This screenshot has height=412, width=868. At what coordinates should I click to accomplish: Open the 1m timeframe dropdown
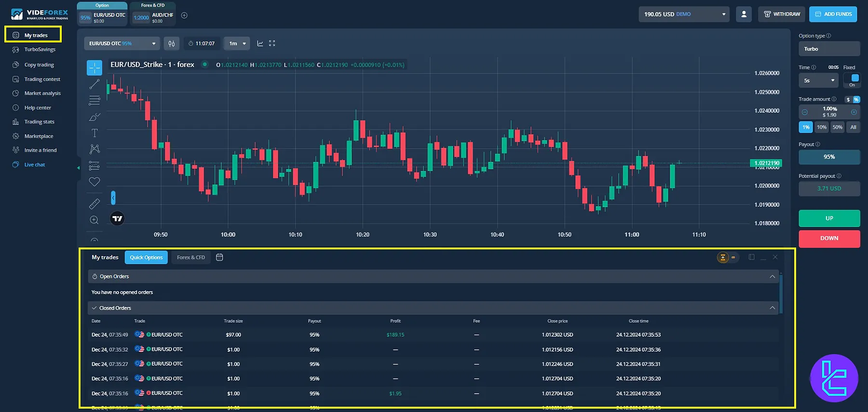237,43
